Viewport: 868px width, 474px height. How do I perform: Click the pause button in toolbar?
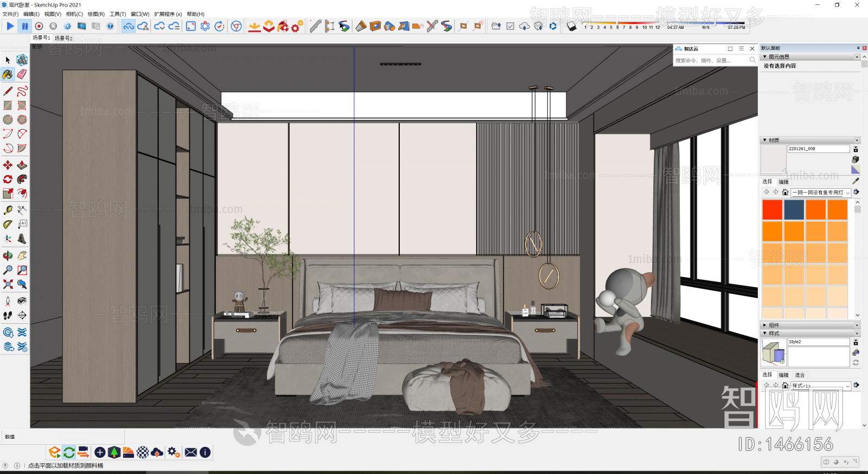(x=25, y=26)
